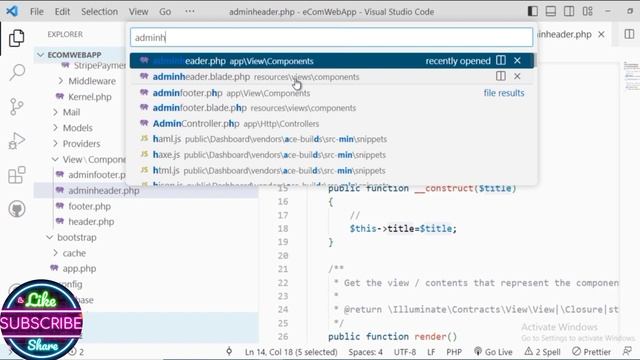The width and height of the screenshot is (640, 360).
Task: Toggle the primary side bar layout icon
Action: tap(532, 11)
